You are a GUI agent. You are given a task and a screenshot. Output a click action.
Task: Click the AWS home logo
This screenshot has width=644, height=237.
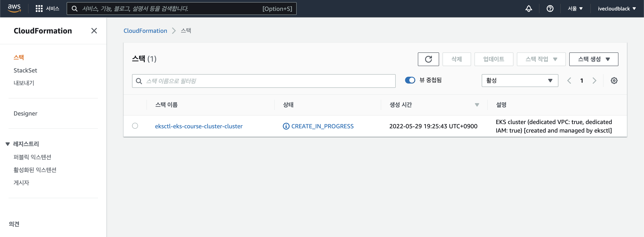14,8
